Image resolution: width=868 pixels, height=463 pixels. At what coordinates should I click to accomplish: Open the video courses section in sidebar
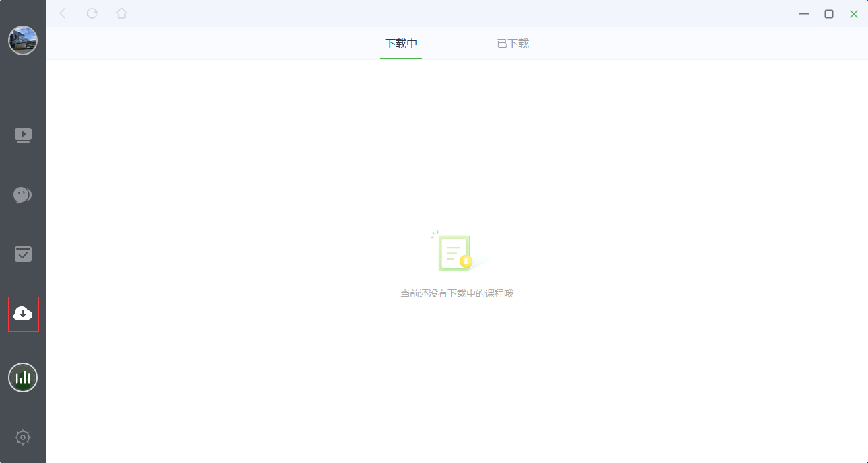[23, 135]
